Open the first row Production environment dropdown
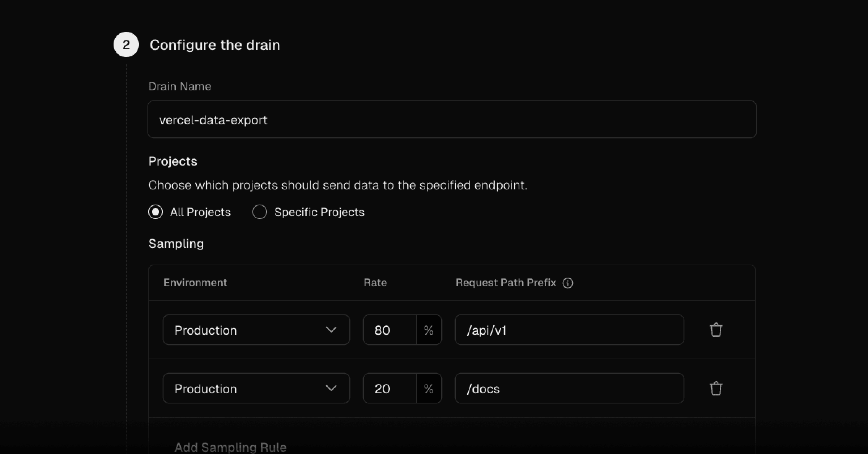Viewport: 868px width, 454px height. tap(256, 329)
